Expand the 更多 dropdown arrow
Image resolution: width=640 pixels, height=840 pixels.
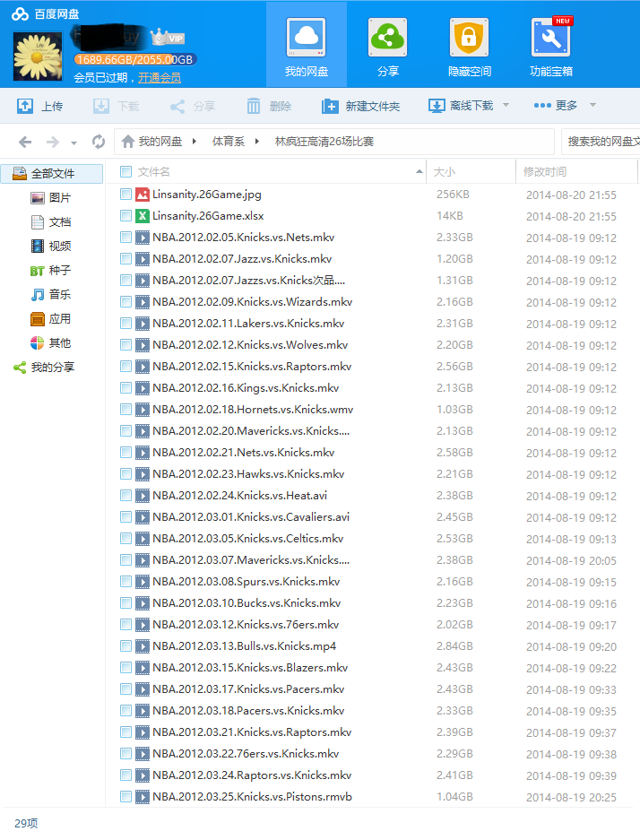[x=592, y=105]
